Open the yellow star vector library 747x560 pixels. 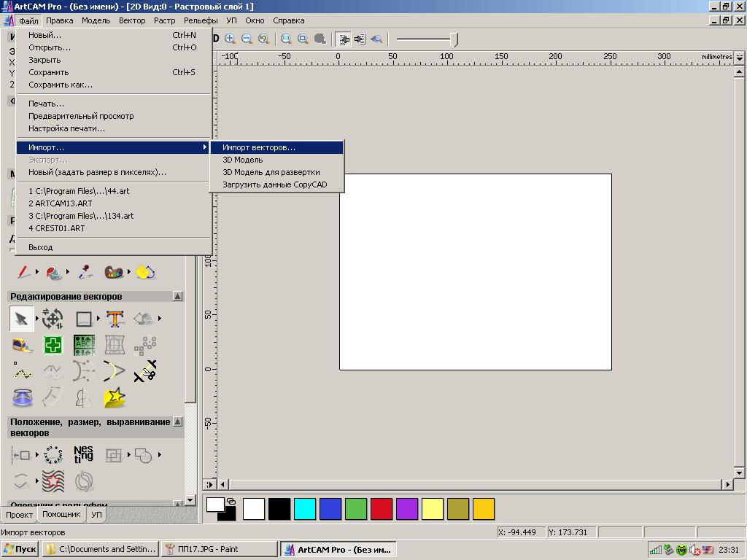click(115, 397)
